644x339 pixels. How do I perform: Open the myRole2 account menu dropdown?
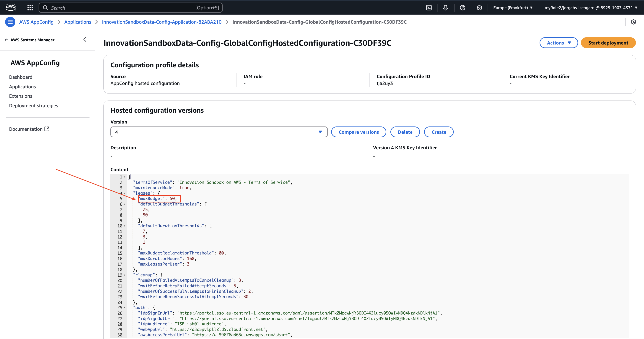591,8
